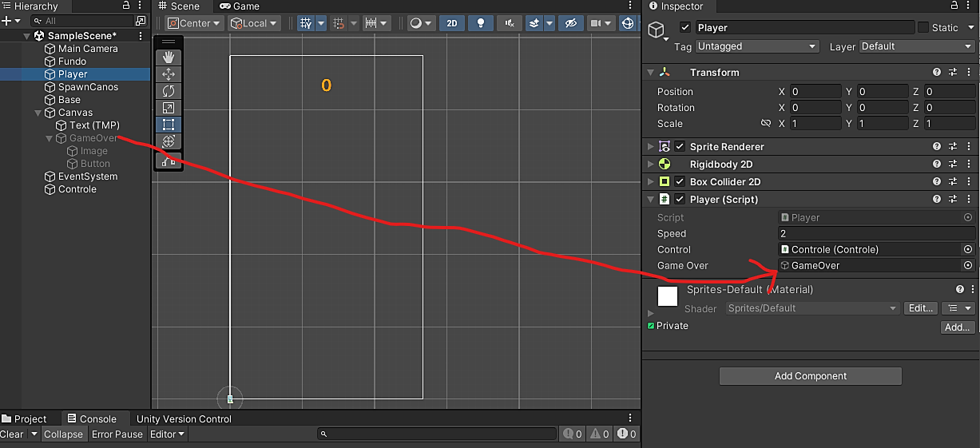Open Transform component presets icon
Image resolution: width=980 pixels, height=448 pixels.
click(x=953, y=73)
